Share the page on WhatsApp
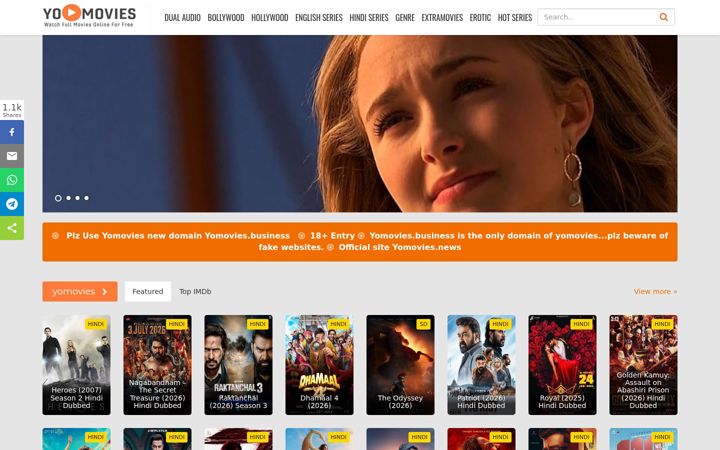 (x=12, y=180)
